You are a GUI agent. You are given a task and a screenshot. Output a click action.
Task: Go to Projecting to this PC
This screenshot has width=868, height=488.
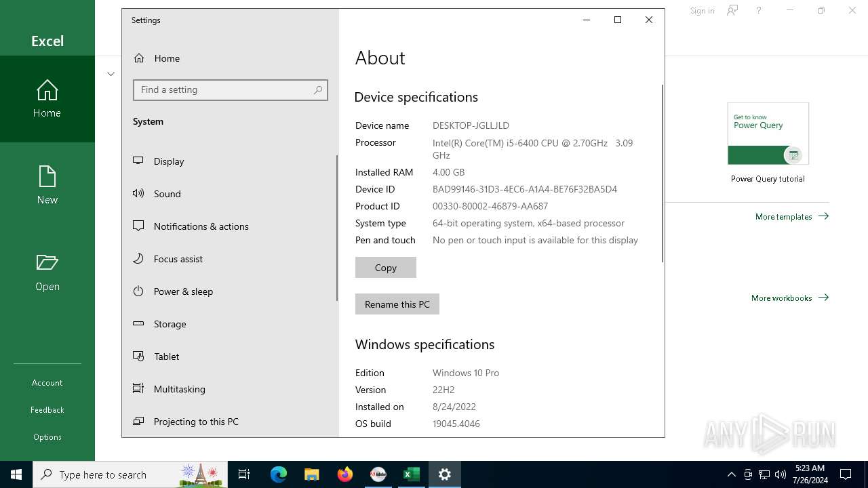point(229,422)
